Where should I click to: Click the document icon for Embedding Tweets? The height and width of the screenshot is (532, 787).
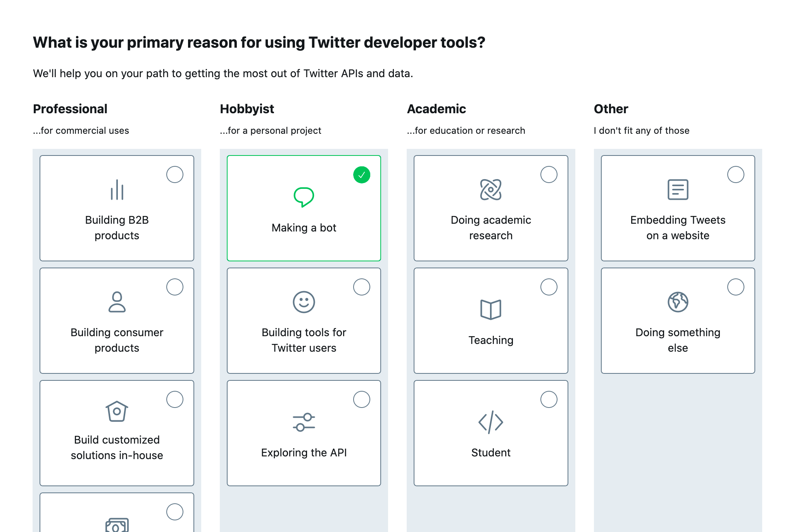tap(678, 190)
